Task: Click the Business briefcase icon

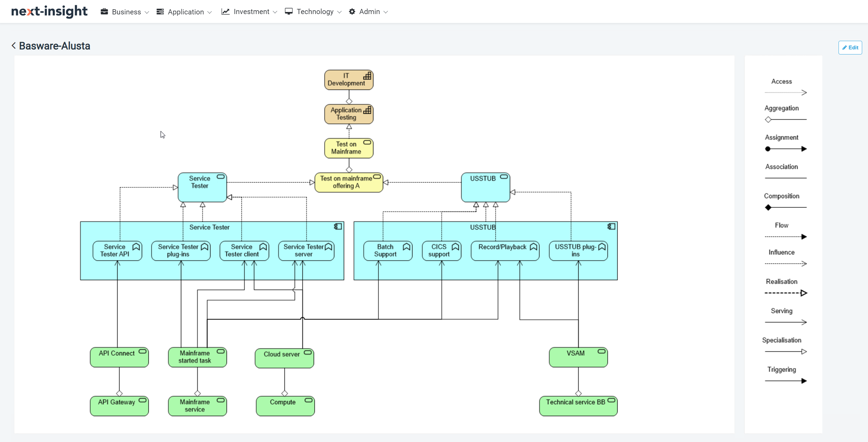Action: coord(104,12)
